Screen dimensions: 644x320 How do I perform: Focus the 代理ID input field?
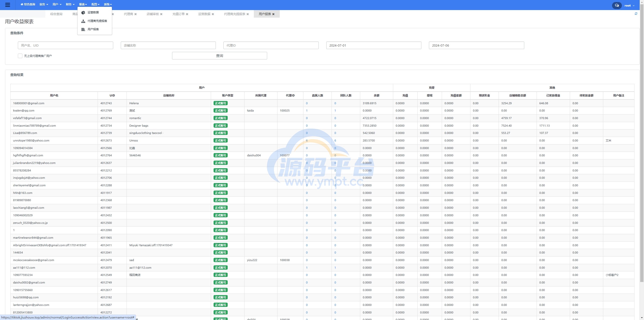(271, 46)
